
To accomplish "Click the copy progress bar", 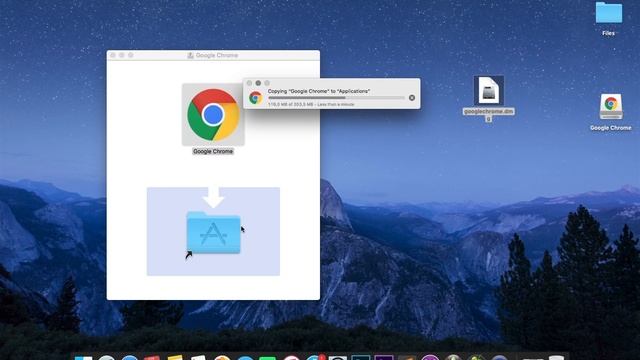I will (x=336, y=98).
